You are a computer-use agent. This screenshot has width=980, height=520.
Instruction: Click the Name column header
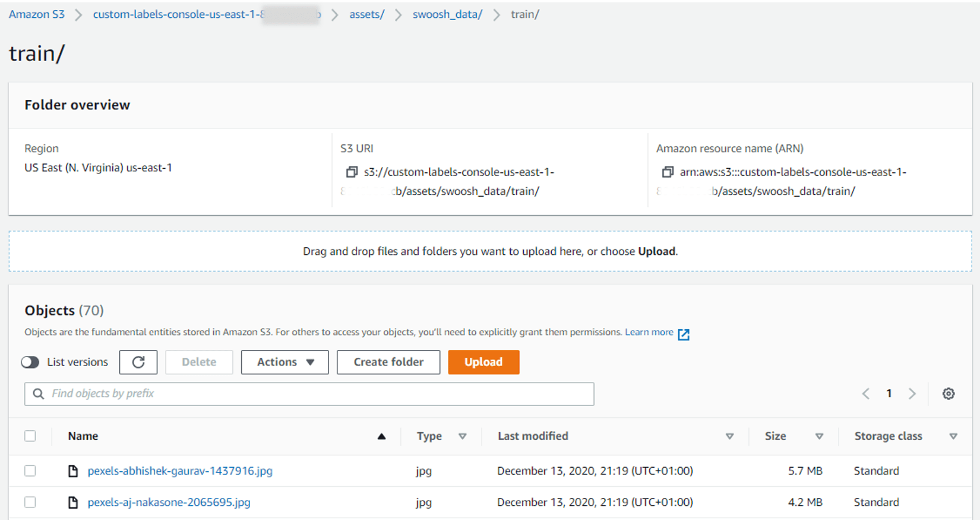pyautogui.click(x=83, y=436)
